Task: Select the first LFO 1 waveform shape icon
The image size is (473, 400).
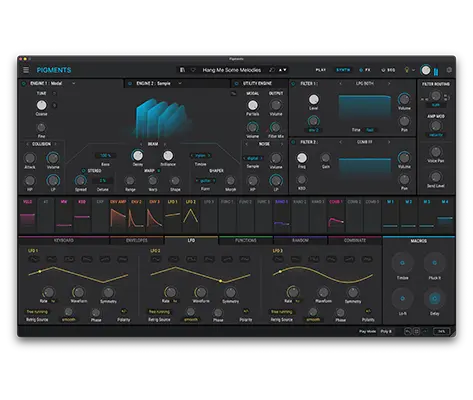Action: [34, 259]
